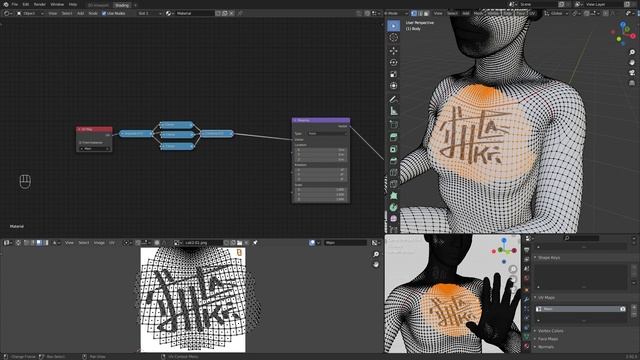Open the File menu
Viewport: 640px width, 360px height.
click(15, 4)
